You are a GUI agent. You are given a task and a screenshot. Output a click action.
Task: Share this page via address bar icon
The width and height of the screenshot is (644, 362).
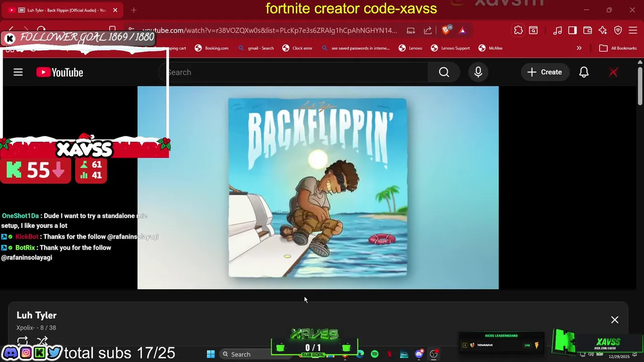428,30
